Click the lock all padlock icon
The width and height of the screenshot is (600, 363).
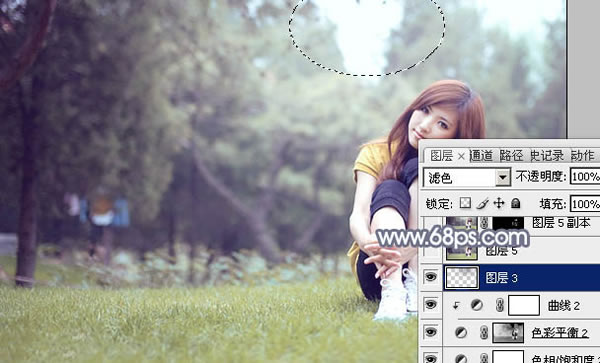515,203
